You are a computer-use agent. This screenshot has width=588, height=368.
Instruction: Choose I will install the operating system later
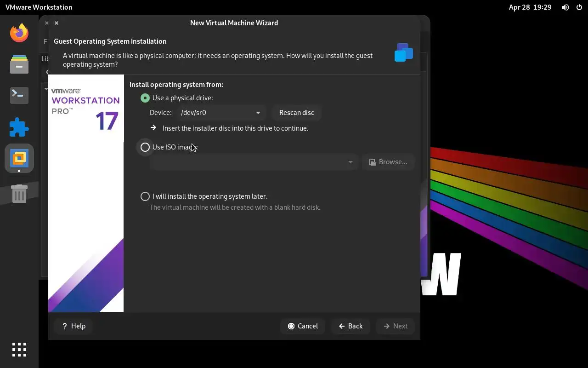[x=204, y=196]
